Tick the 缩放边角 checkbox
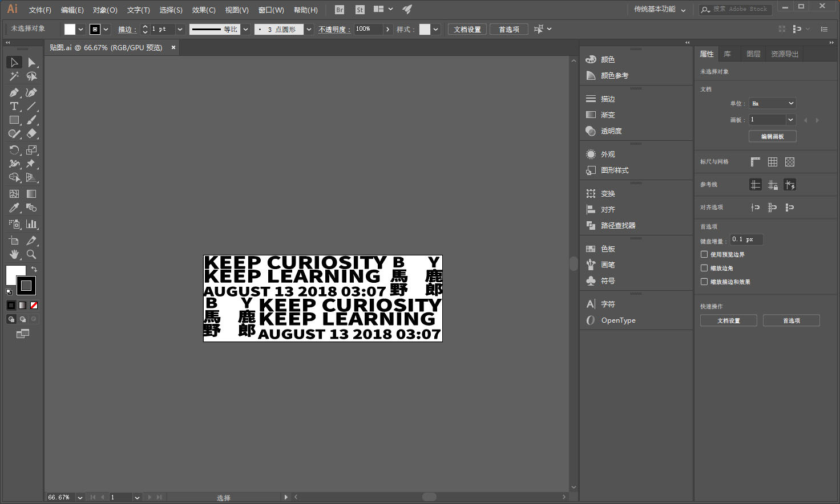This screenshot has width=840, height=504. pos(704,268)
